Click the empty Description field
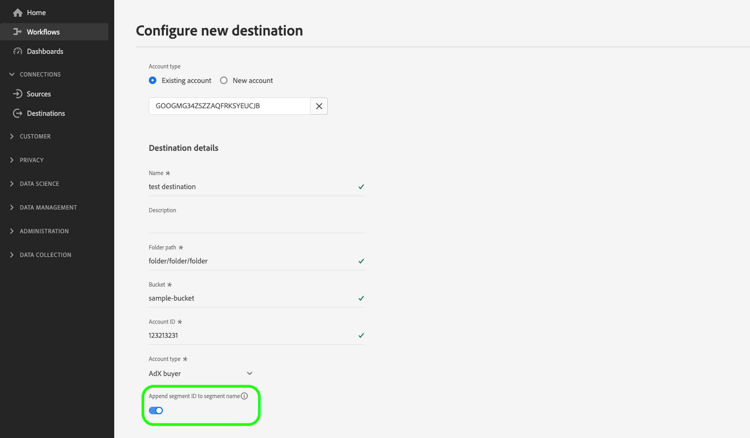 coord(255,224)
